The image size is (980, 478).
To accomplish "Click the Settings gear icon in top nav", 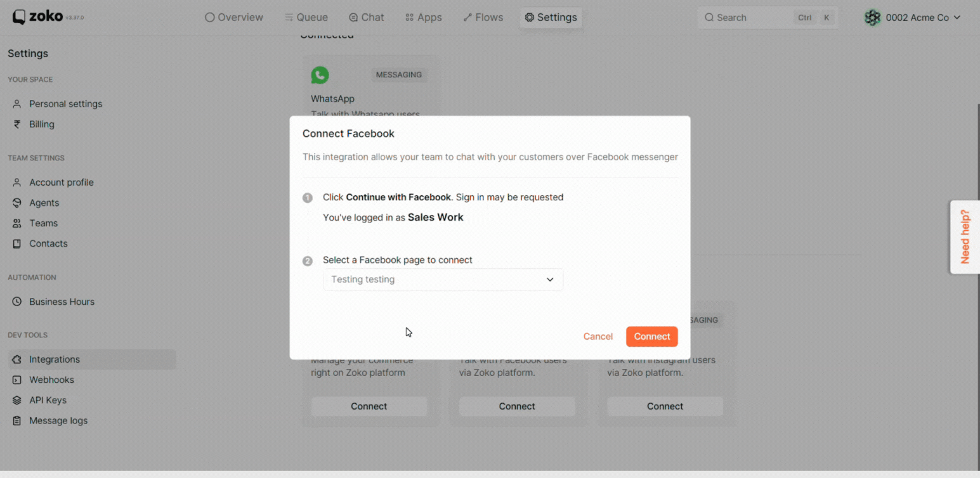I will pos(529,17).
